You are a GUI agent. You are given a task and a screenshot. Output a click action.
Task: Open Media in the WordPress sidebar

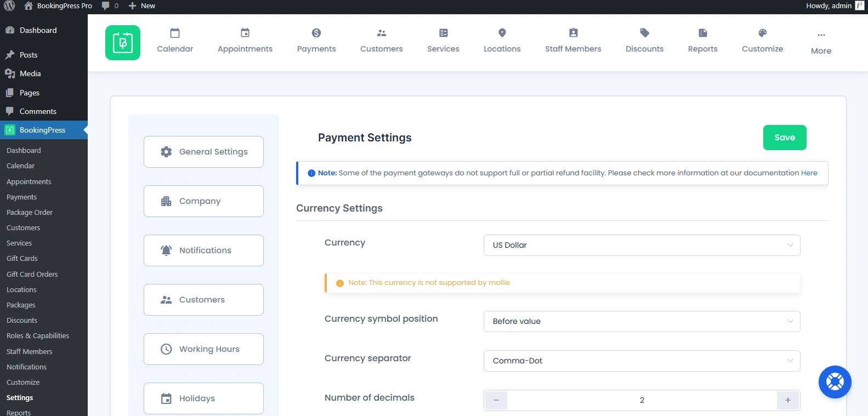coord(44,73)
